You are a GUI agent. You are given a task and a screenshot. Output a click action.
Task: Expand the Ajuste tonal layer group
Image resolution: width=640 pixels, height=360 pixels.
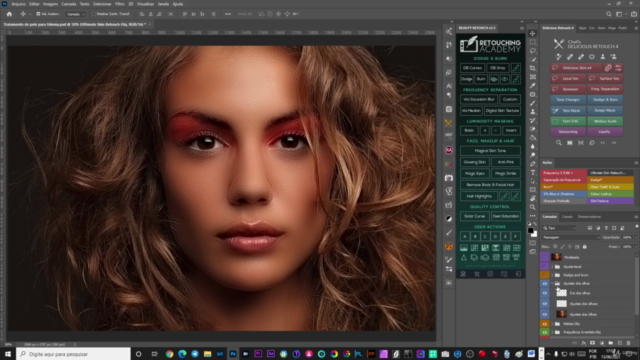553,267
